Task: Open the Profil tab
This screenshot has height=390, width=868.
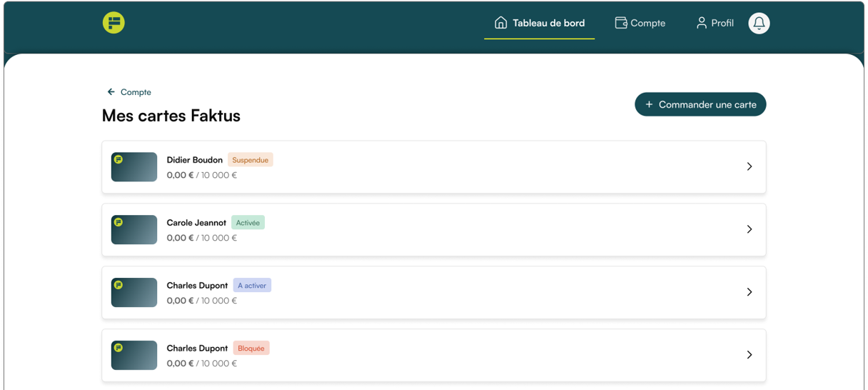Action: coord(715,23)
